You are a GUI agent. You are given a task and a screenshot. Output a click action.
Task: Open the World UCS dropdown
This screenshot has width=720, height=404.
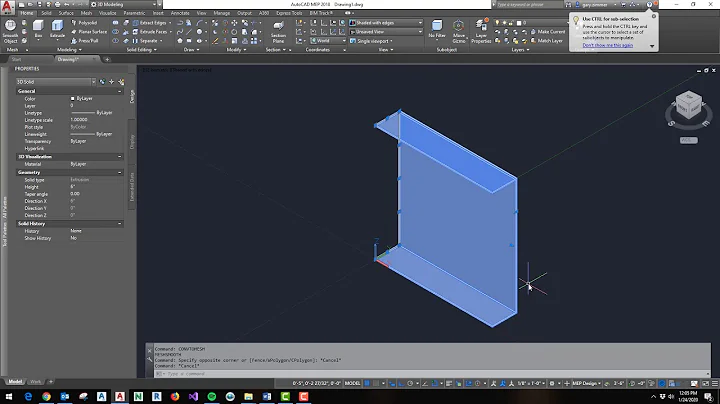click(x=328, y=41)
